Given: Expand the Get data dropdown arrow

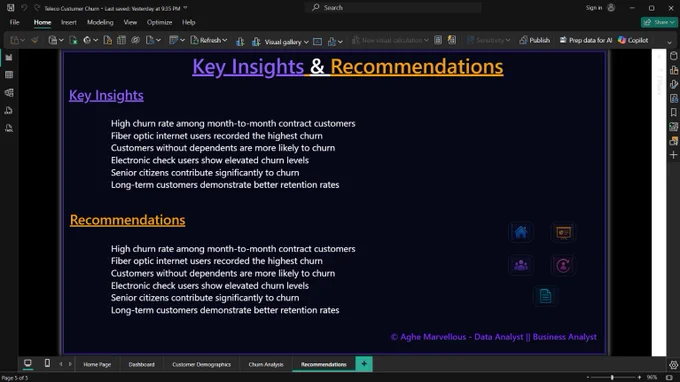Looking at the screenshot, I should coord(61,40).
